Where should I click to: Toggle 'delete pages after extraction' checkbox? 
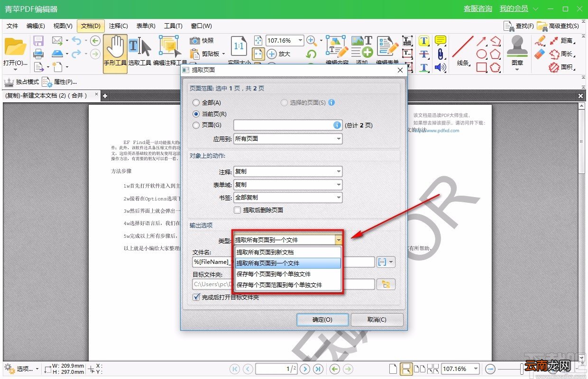[x=259, y=210]
